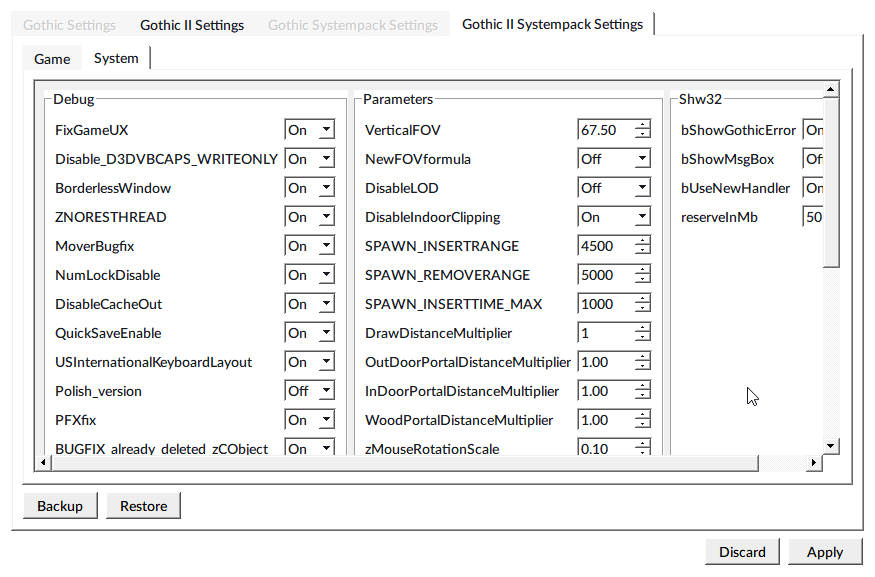875x577 pixels.
Task: Click the Debug group title
Action: point(74,99)
